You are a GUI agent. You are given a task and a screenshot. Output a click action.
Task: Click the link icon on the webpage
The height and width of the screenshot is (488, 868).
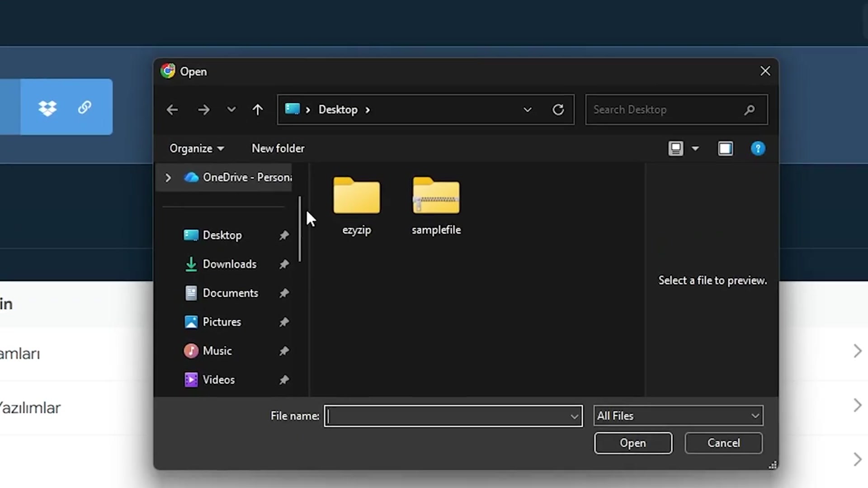point(85,108)
